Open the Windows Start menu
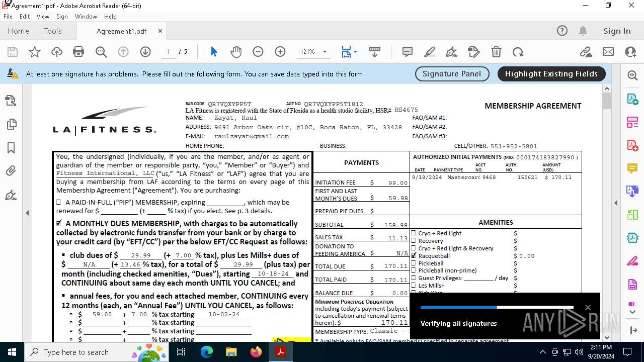 [12, 352]
